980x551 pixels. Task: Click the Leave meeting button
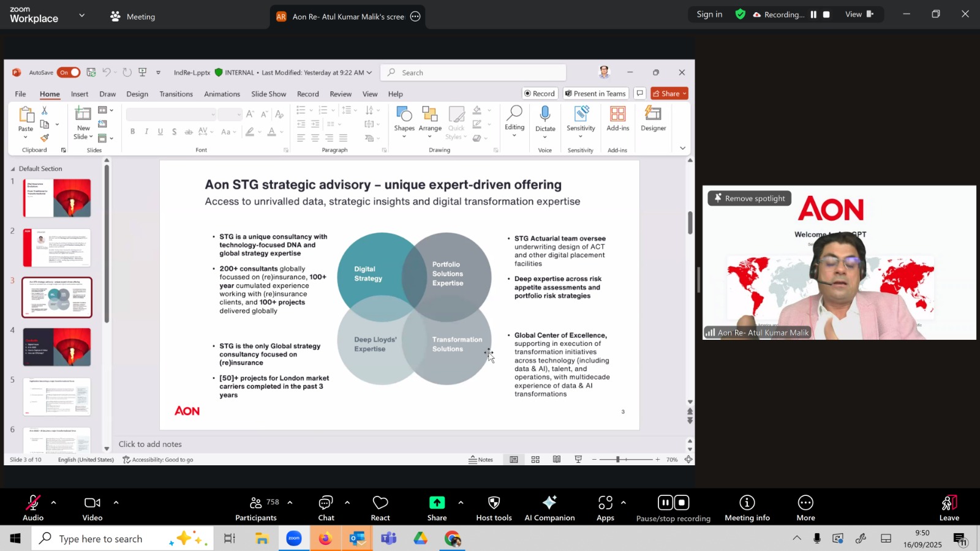click(949, 508)
